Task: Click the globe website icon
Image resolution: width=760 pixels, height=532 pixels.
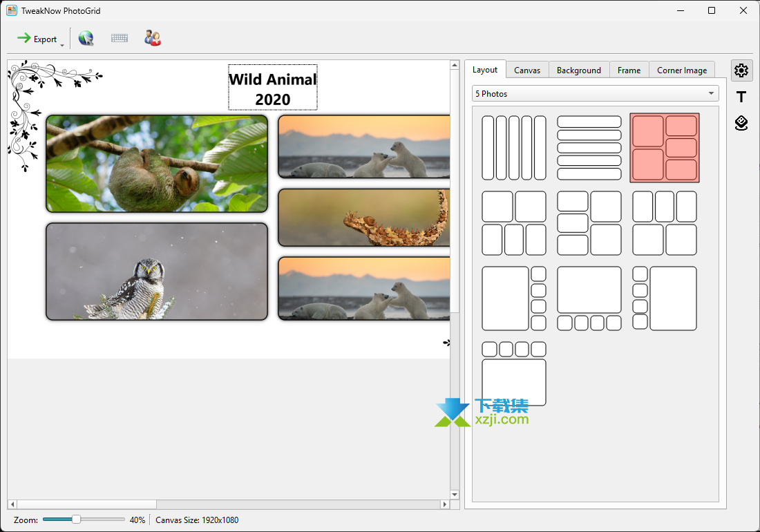Action: [x=86, y=39]
